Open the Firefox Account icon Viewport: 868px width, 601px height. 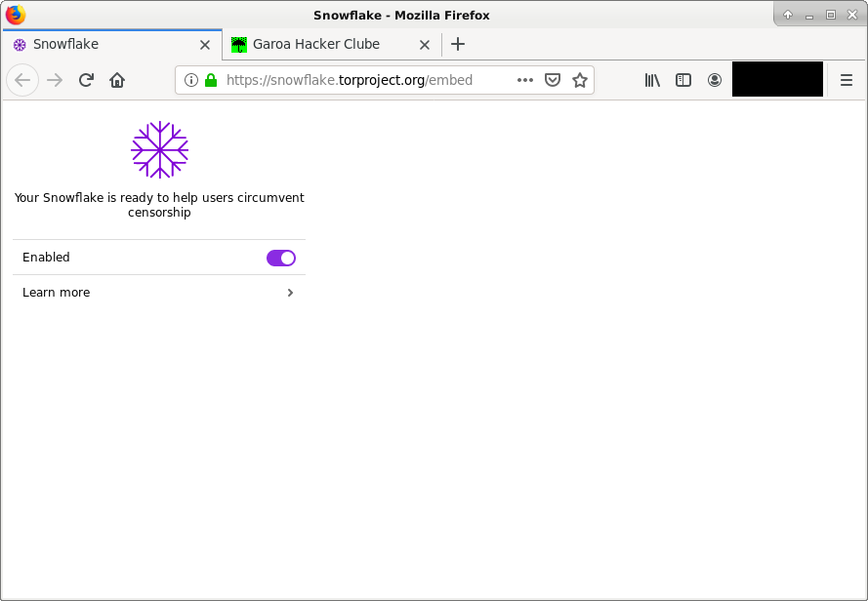pos(715,80)
